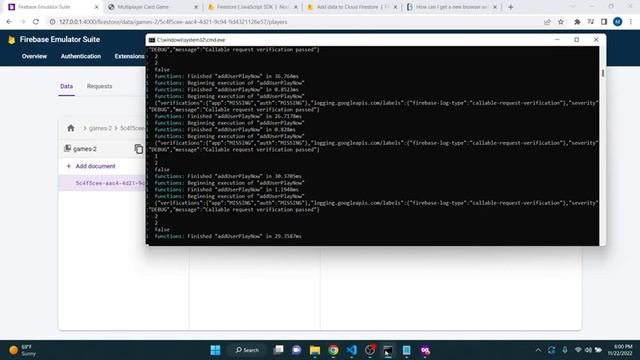640x360 pixels.
Task: Open Chrome's three-dot menu
Action: [x=631, y=22]
